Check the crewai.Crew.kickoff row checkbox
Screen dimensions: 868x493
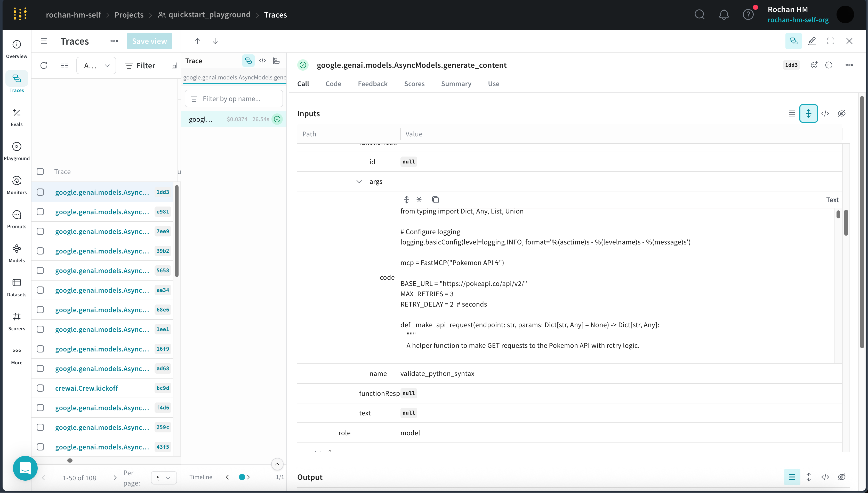pyautogui.click(x=40, y=388)
